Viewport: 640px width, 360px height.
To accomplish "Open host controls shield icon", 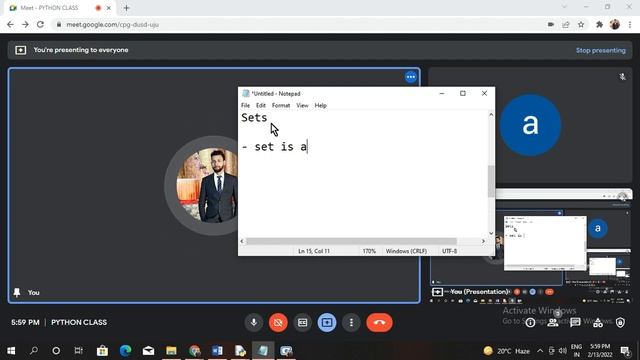I will pos(620,323).
